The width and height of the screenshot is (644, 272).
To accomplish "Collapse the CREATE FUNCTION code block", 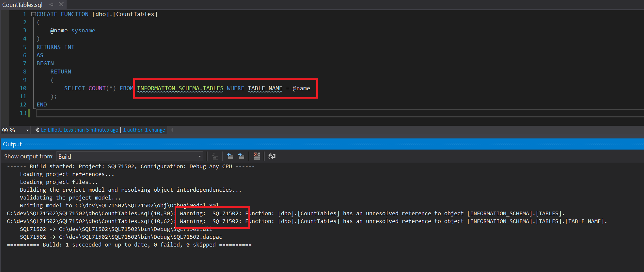I will (x=33, y=14).
